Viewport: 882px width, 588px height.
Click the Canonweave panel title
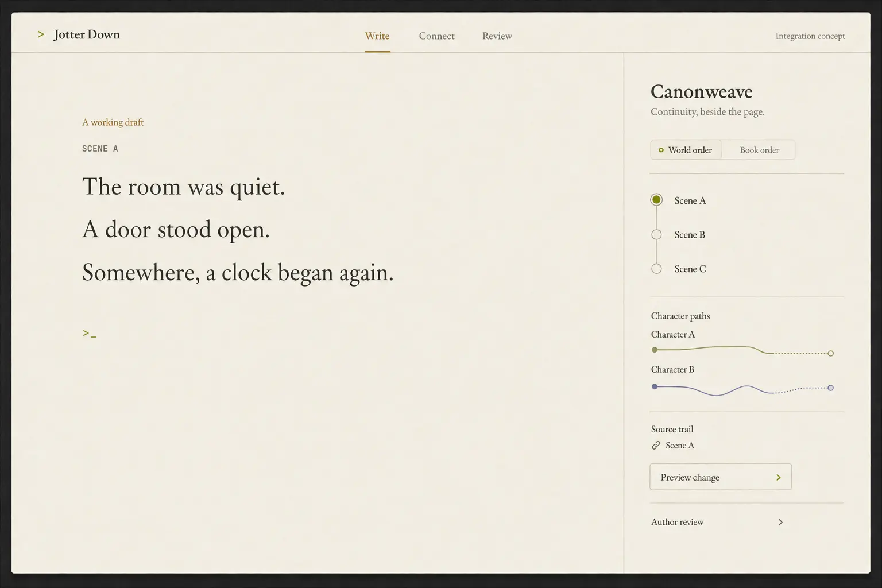pyautogui.click(x=702, y=91)
